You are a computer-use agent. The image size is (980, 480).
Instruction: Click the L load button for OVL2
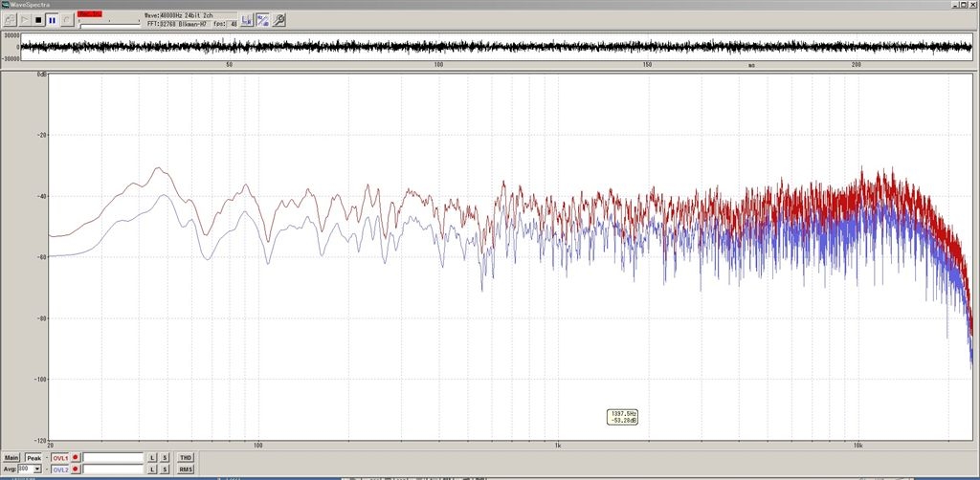pos(152,469)
